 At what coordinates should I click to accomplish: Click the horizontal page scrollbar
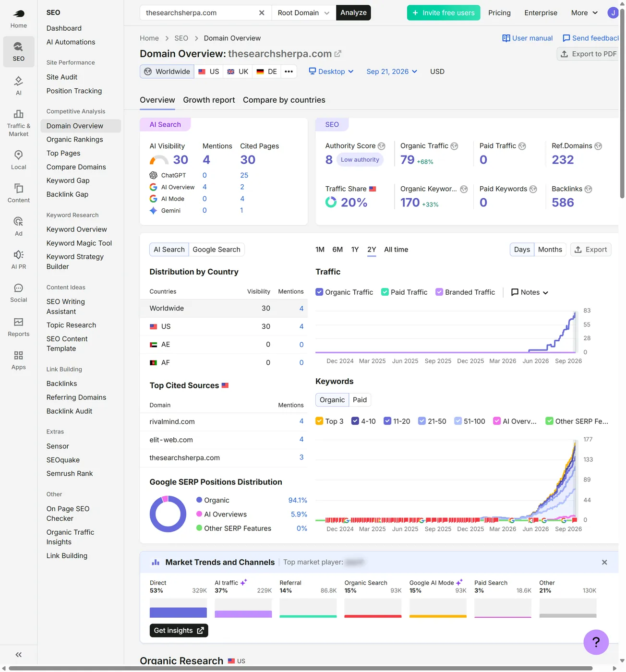[300, 668]
